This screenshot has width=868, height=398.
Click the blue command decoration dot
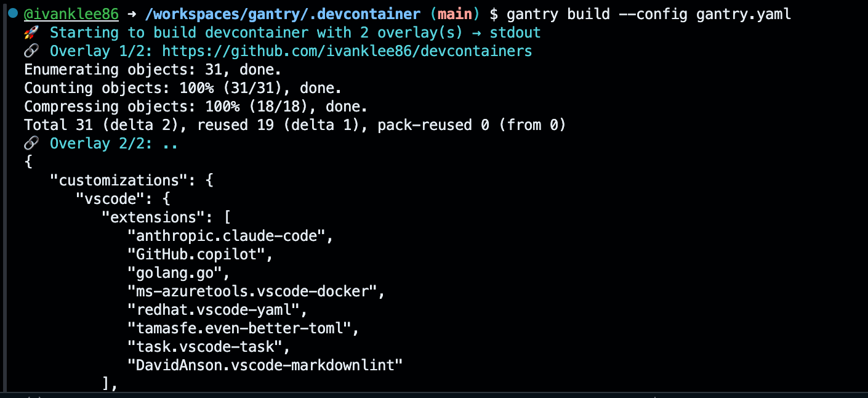[12, 14]
